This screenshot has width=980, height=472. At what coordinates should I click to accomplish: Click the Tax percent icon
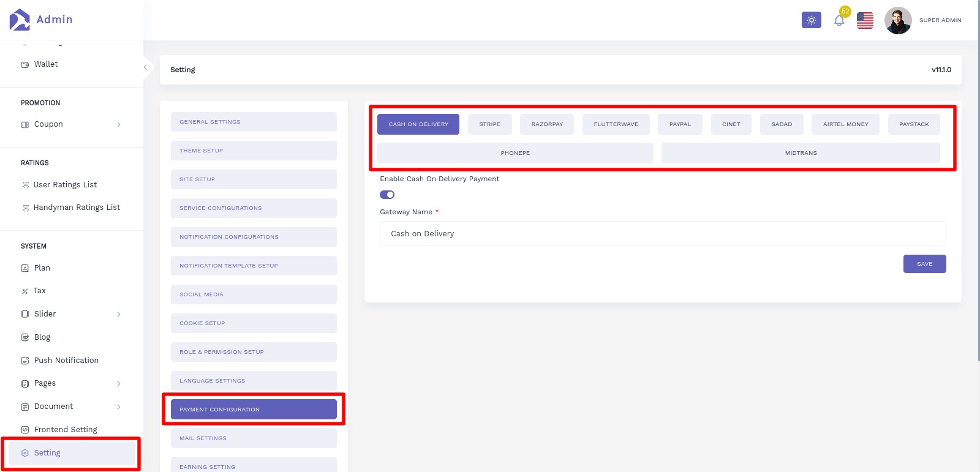click(25, 291)
